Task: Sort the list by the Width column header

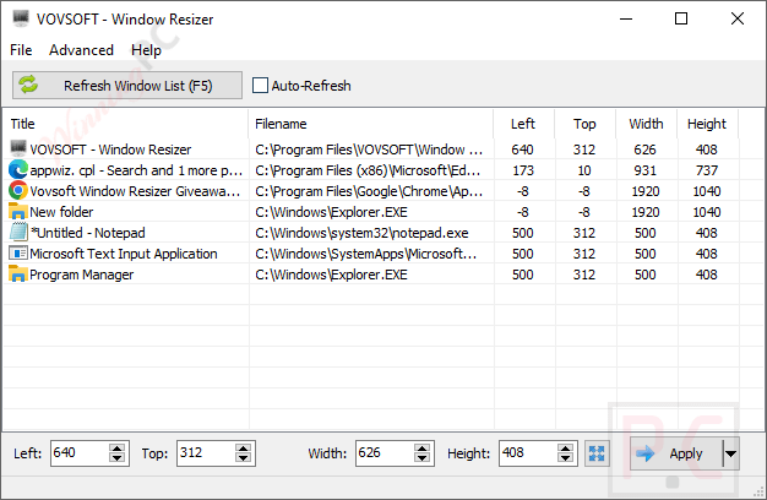Action: pyautogui.click(x=646, y=124)
